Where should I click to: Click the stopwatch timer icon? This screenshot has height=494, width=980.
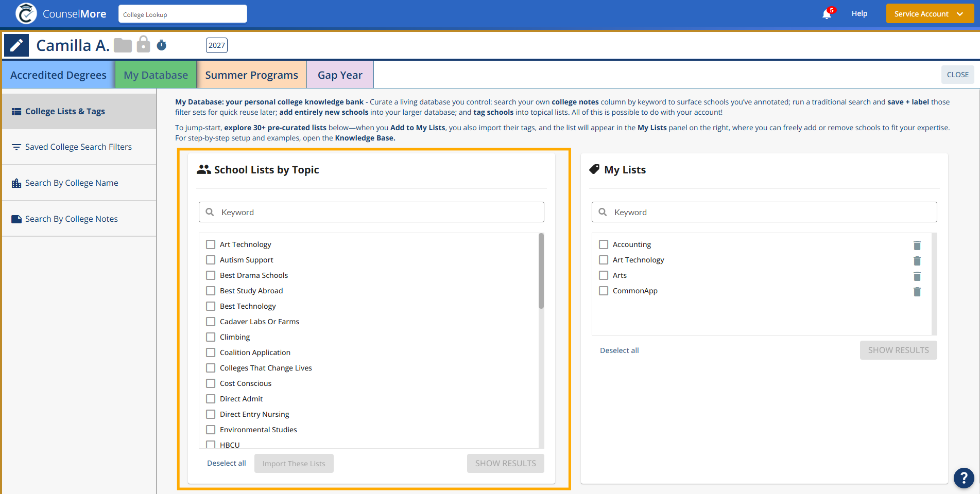click(x=162, y=45)
